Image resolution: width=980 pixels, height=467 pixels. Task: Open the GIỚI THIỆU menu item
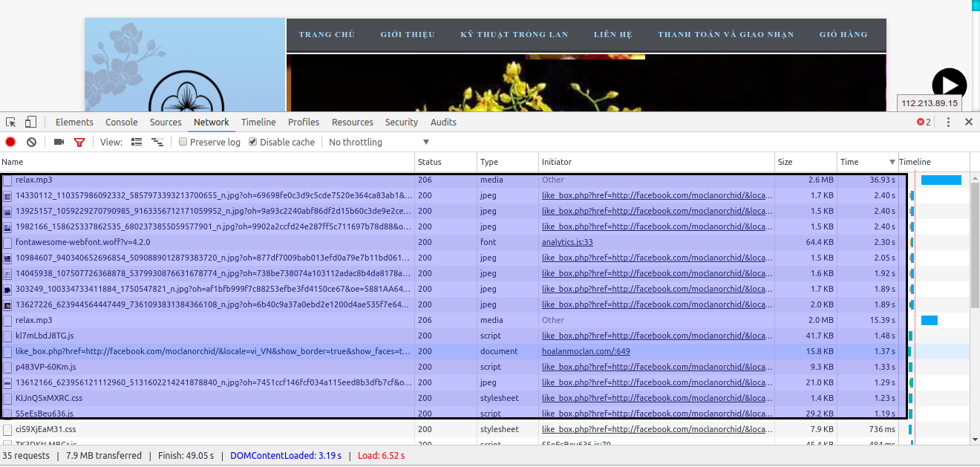tap(408, 34)
